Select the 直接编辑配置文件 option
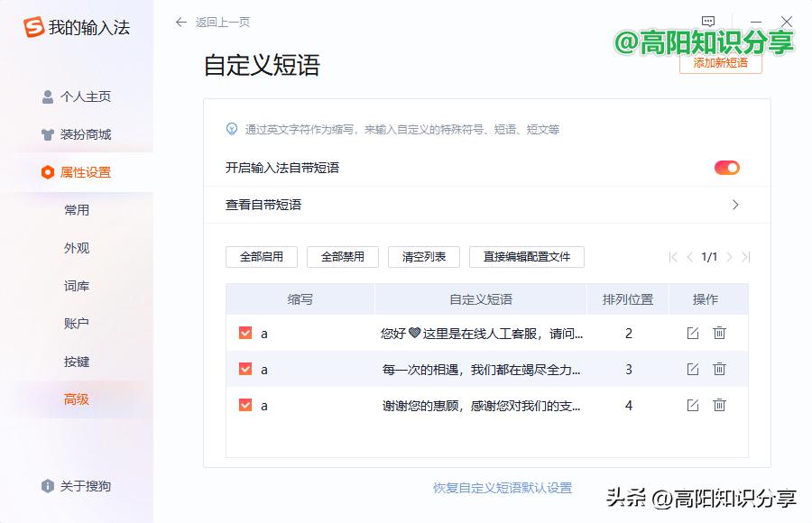 tap(526, 256)
